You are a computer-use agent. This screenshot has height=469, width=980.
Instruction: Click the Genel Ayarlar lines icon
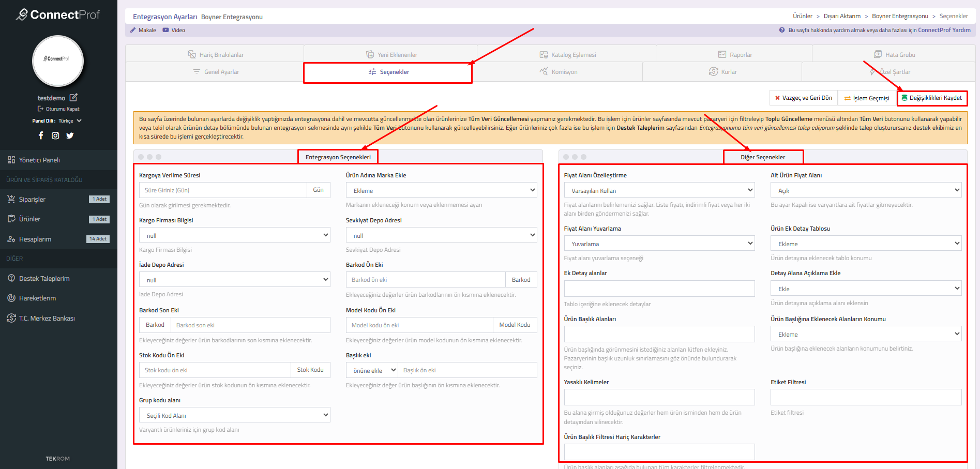pyautogui.click(x=197, y=71)
